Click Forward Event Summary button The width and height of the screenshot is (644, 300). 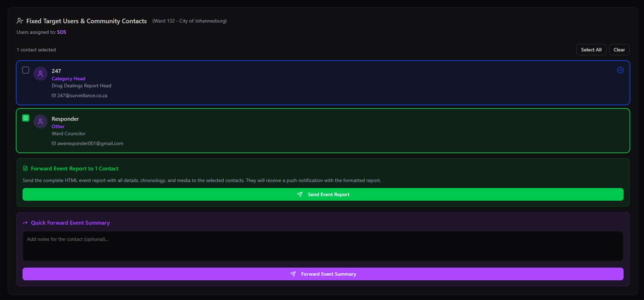(x=323, y=274)
